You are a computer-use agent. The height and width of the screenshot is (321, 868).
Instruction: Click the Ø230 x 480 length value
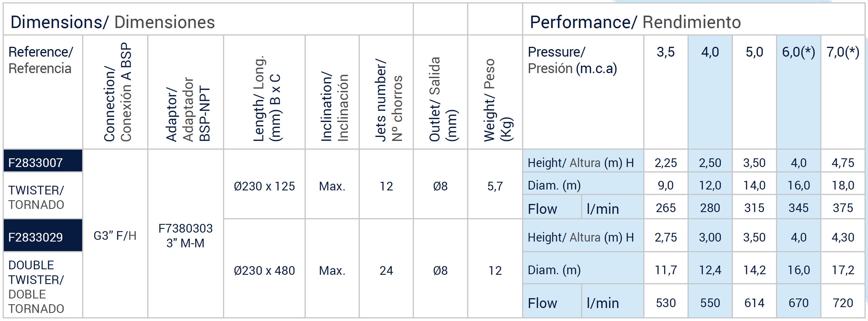point(264,270)
